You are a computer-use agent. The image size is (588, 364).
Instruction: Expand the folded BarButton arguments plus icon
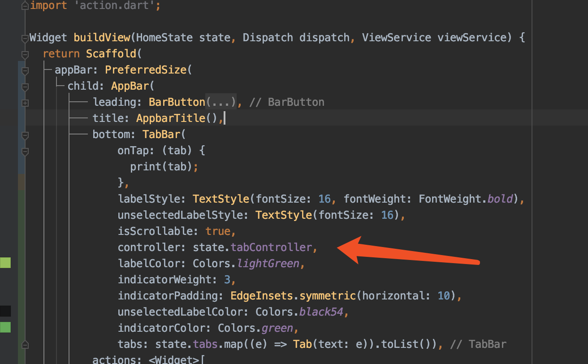pyautogui.click(x=25, y=103)
